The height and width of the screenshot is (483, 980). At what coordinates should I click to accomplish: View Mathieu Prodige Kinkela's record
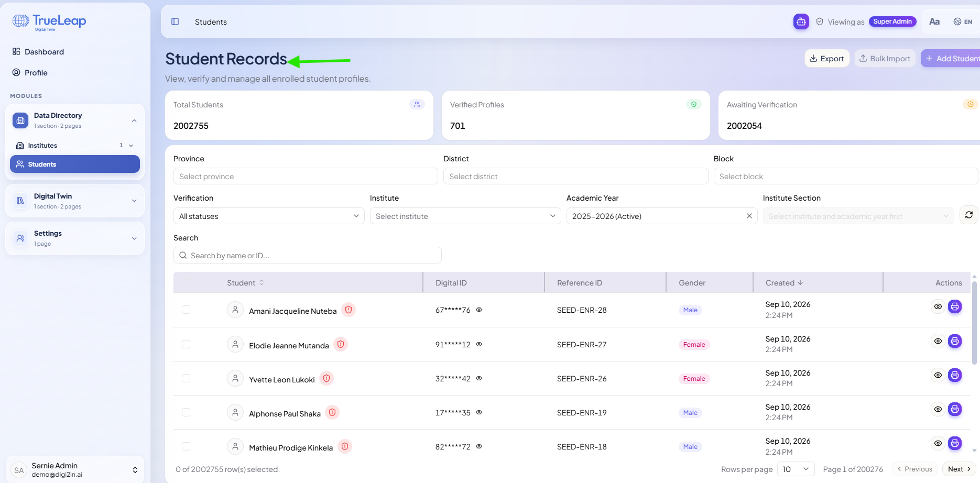click(x=938, y=443)
